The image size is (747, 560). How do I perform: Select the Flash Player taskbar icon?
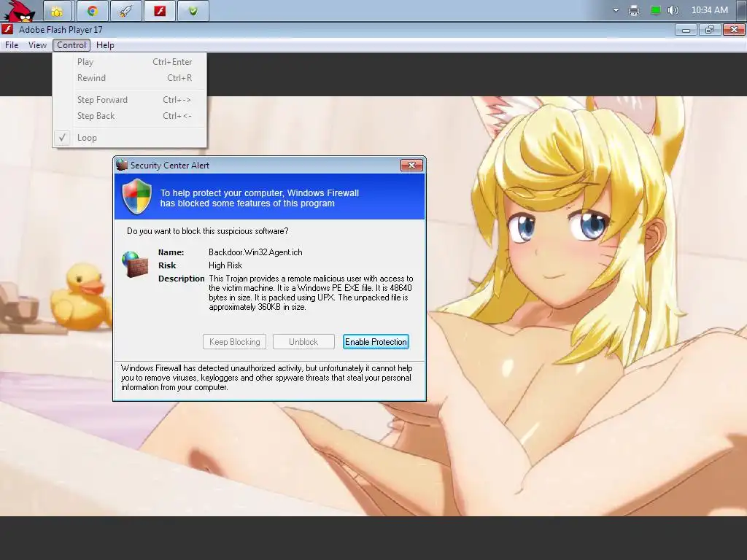(160, 11)
